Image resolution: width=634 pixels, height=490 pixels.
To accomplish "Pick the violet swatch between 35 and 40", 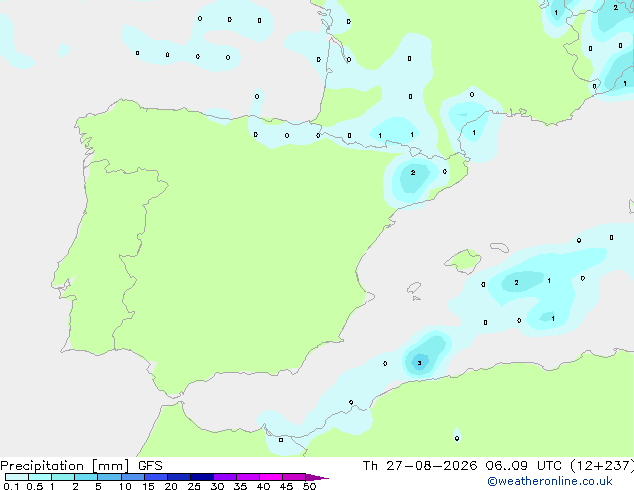I will (x=248, y=477).
